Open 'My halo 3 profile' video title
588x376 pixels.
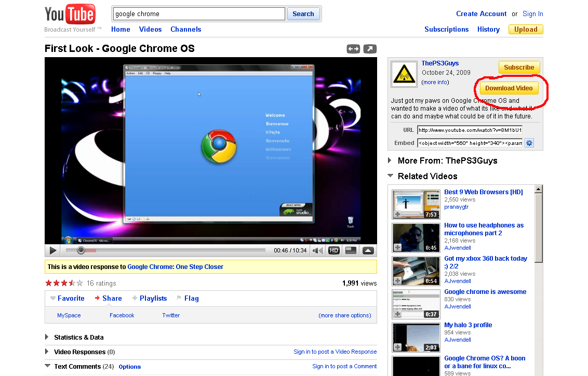click(x=468, y=325)
